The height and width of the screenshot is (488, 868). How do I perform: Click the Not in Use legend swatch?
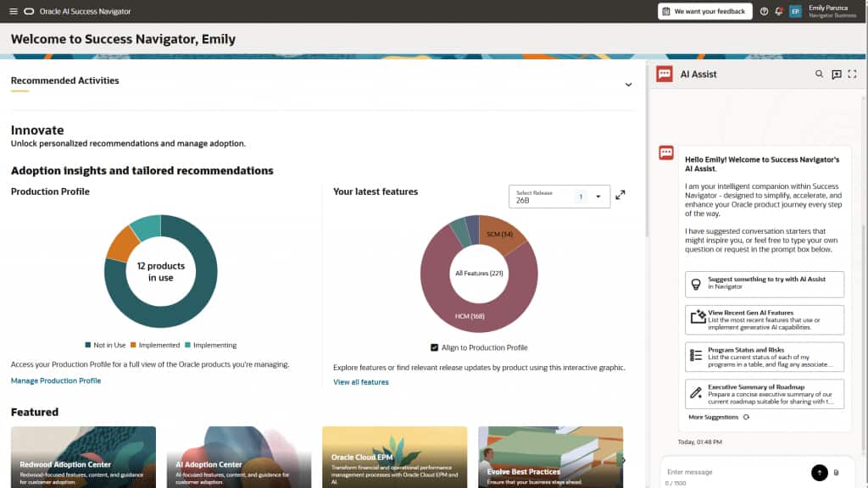pos(88,345)
